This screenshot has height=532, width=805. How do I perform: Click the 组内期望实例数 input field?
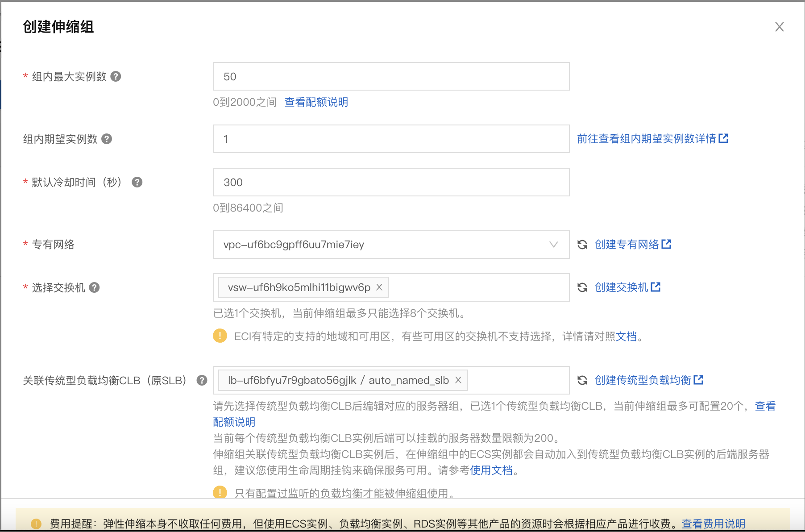pyautogui.click(x=391, y=139)
